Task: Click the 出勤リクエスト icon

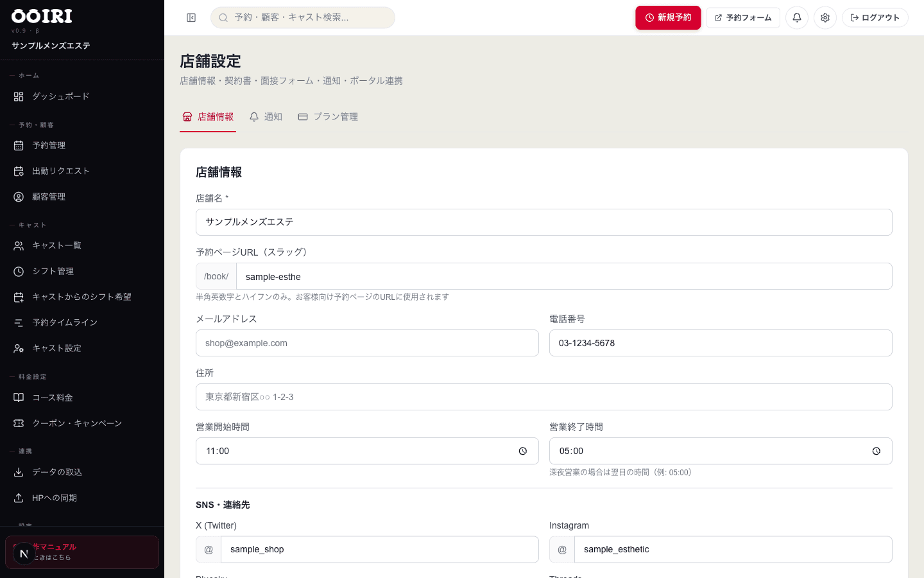Action: [x=19, y=171]
